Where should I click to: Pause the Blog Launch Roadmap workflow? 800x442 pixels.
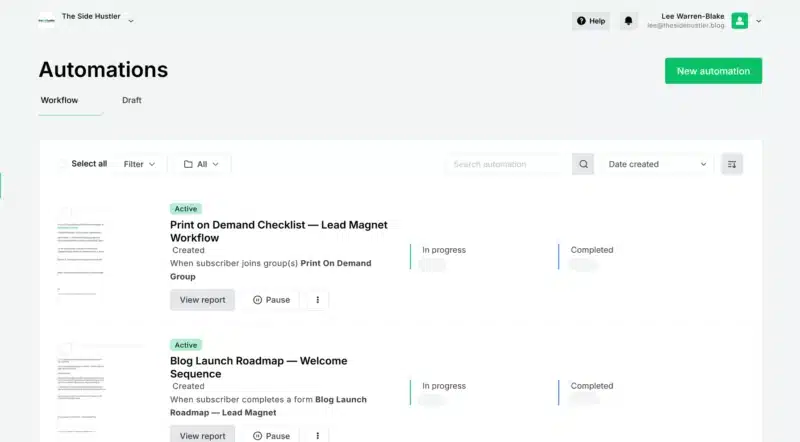click(271, 435)
